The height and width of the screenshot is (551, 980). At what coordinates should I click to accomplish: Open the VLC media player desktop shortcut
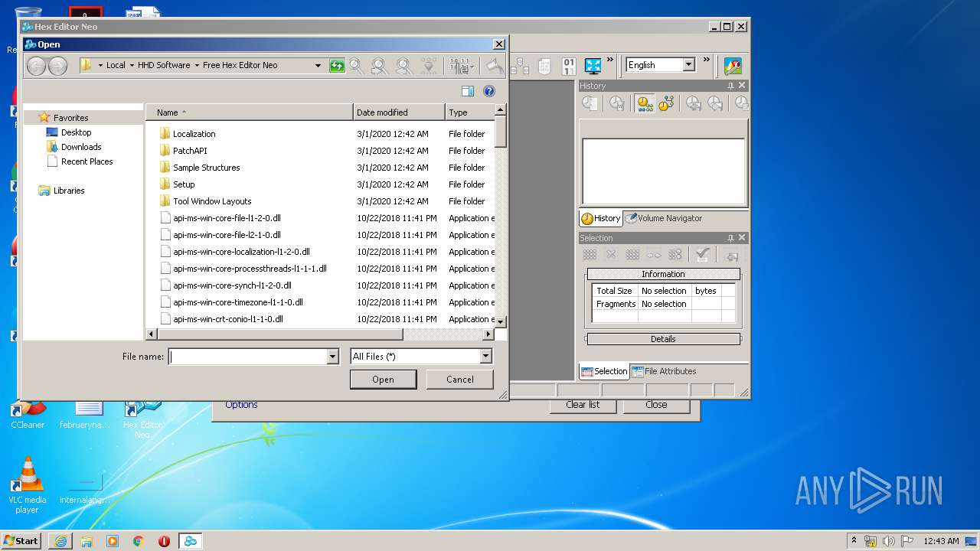click(x=28, y=484)
